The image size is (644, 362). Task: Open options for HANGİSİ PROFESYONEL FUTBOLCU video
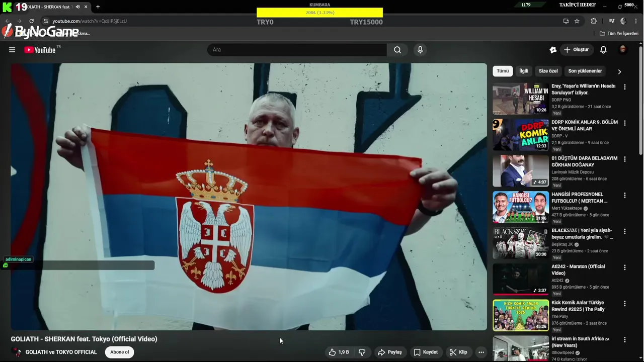pyautogui.click(x=624, y=196)
